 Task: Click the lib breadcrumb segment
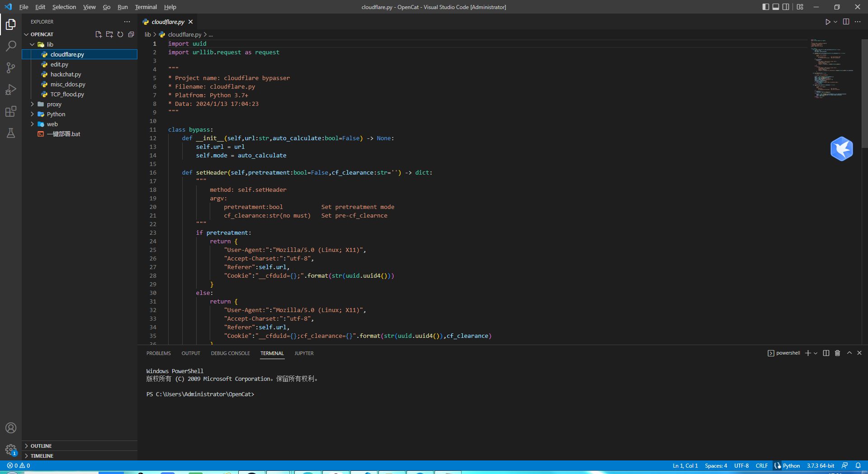click(148, 34)
